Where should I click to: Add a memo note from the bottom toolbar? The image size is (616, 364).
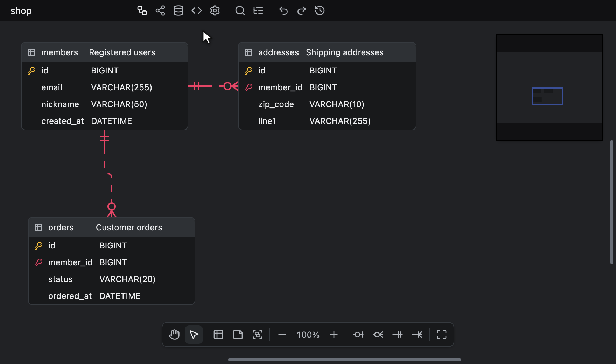pos(238,335)
